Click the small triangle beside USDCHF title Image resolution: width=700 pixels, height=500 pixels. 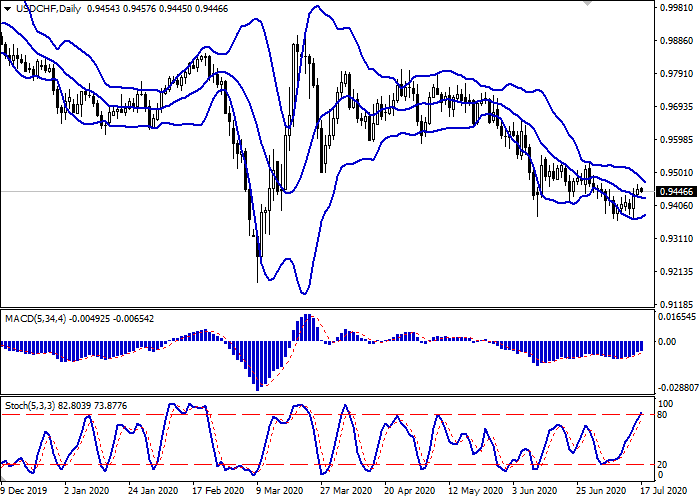(x=5, y=7)
